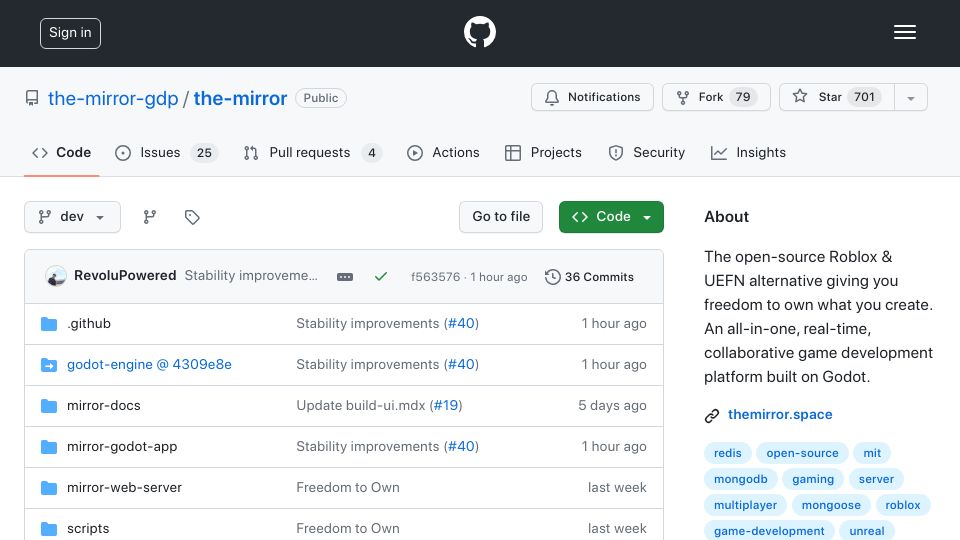
Task: Switch to the Code tab
Action: tap(61, 152)
